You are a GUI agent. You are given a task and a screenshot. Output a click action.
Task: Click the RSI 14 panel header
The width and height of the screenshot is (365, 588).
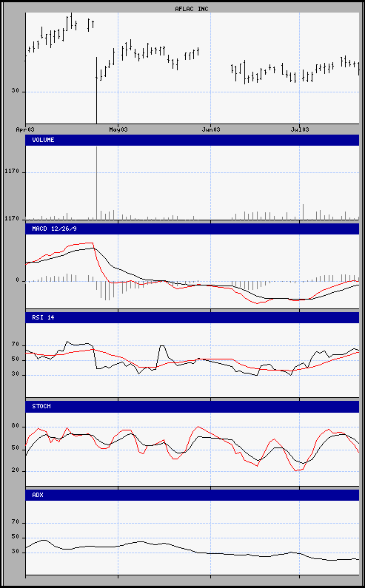[192, 317]
